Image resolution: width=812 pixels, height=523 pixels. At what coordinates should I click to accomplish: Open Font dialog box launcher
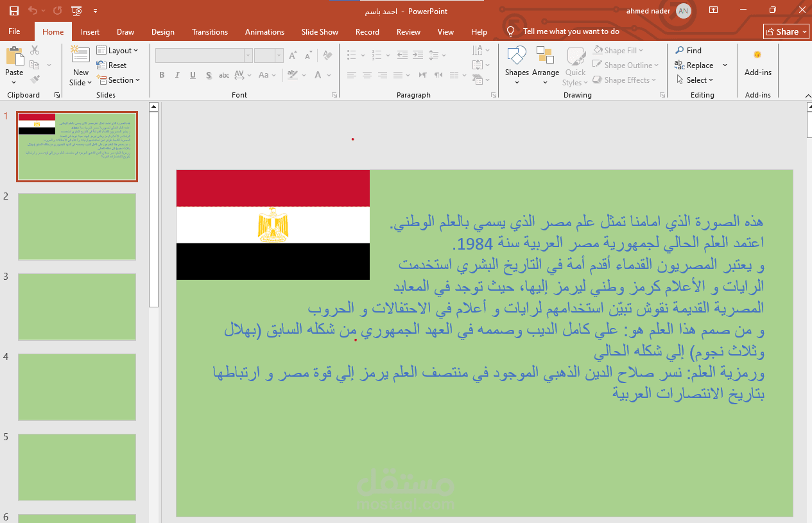coord(334,95)
